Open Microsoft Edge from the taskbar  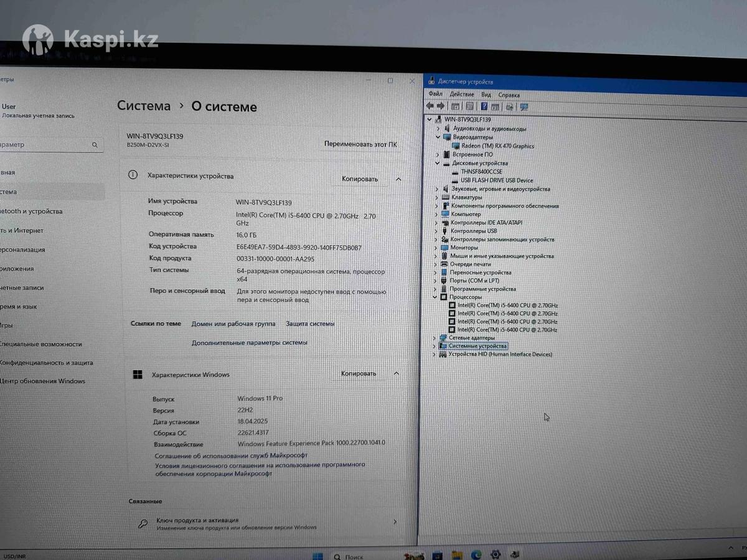click(476, 554)
